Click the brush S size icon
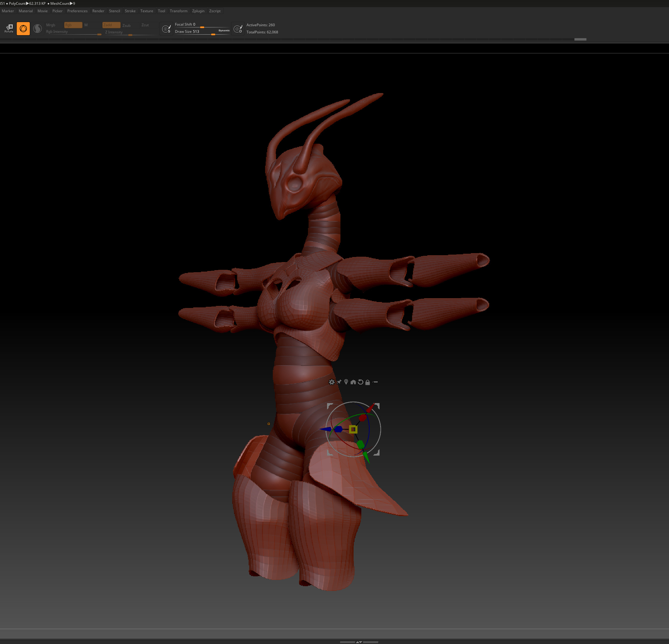The image size is (669, 644). (166, 29)
